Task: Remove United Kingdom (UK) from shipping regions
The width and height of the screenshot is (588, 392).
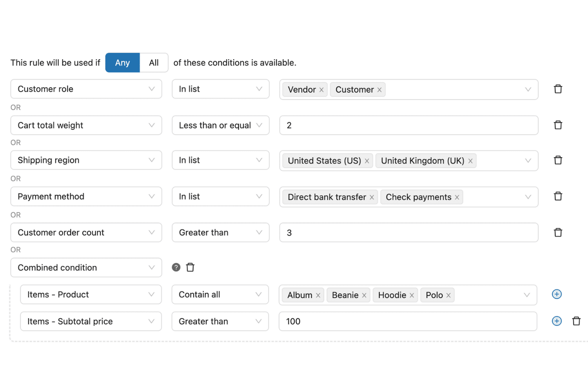Action: [x=470, y=161]
